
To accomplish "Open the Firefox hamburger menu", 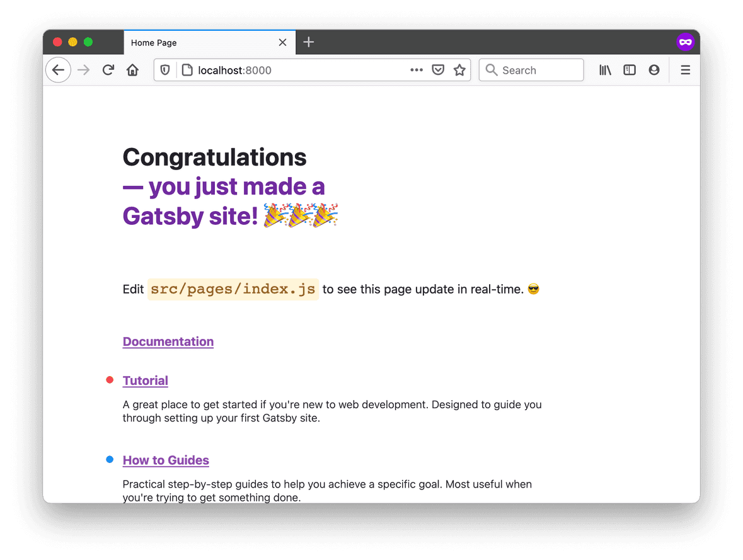I will coord(685,70).
